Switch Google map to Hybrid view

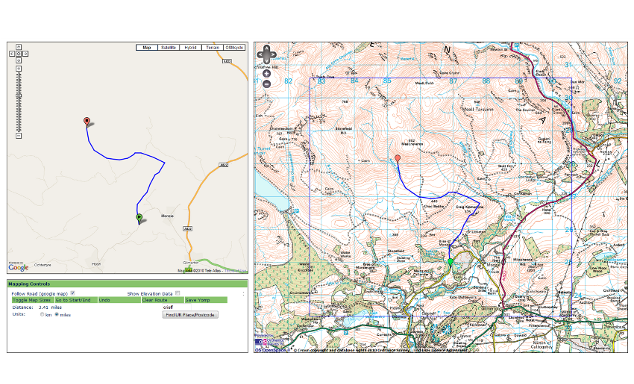[190, 48]
